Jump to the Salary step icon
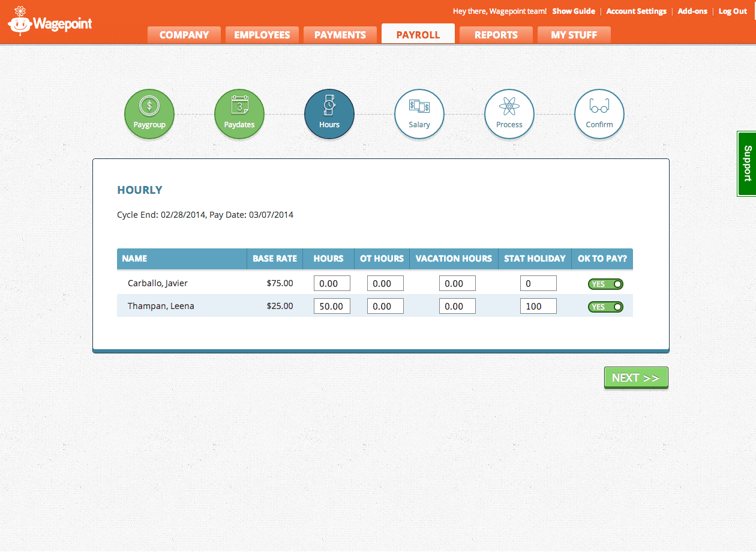Image resolution: width=756 pixels, height=552 pixels. [419, 113]
